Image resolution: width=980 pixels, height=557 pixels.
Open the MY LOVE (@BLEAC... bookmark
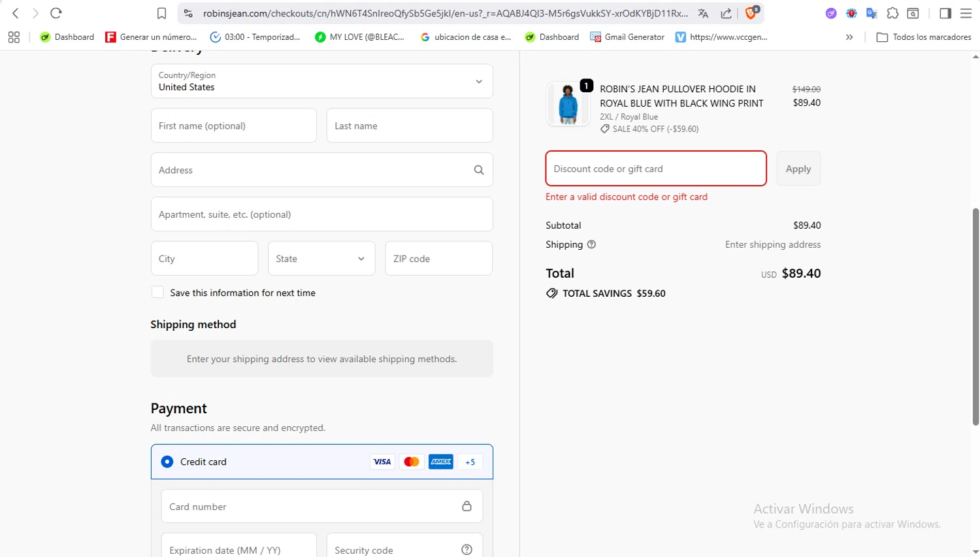tap(360, 37)
